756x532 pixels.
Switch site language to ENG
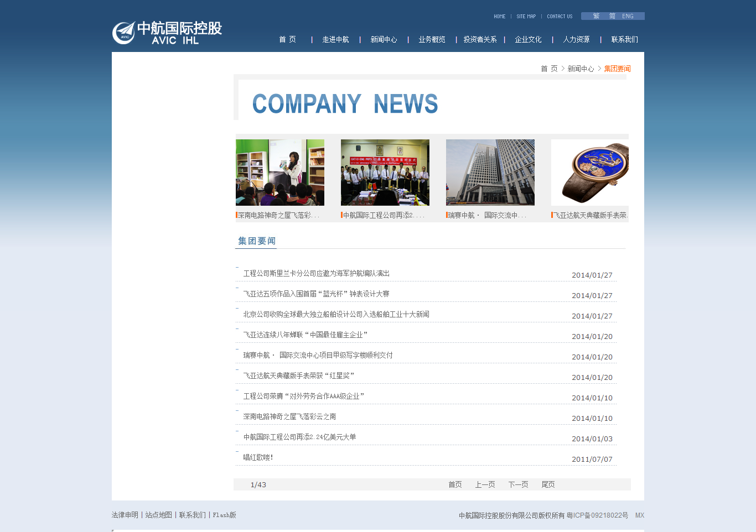tap(628, 16)
